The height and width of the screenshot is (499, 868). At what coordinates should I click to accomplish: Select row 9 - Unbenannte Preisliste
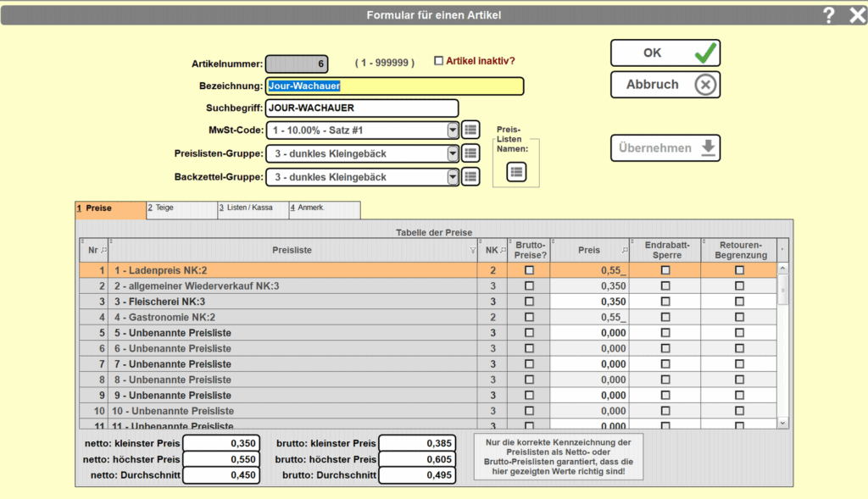[x=428, y=395]
